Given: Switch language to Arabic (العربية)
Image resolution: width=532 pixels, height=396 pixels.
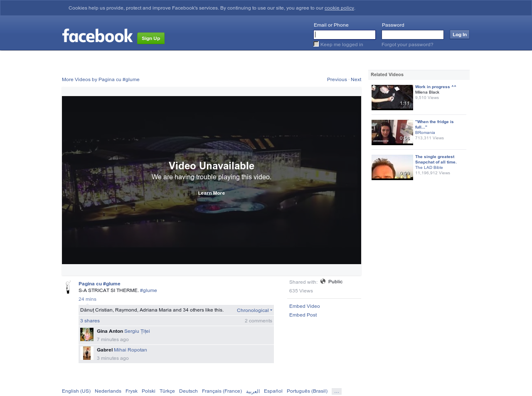Looking at the screenshot, I should [x=253, y=391].
